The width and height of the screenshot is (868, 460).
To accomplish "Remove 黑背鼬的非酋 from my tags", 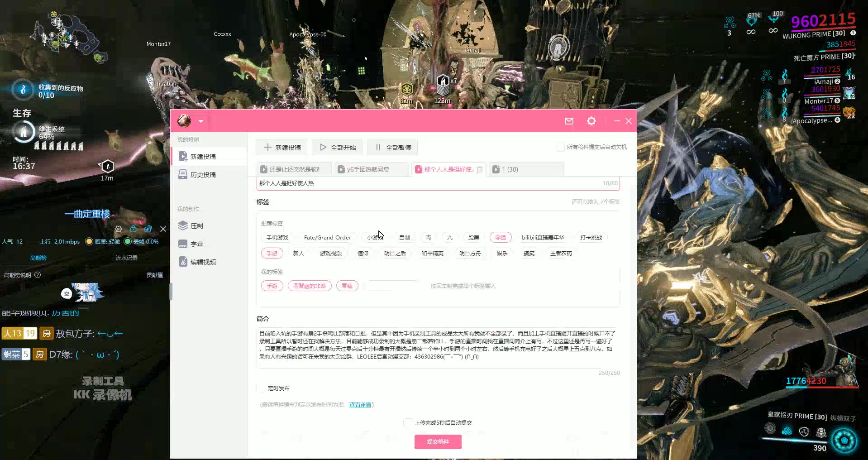I will tap(310, 286).
